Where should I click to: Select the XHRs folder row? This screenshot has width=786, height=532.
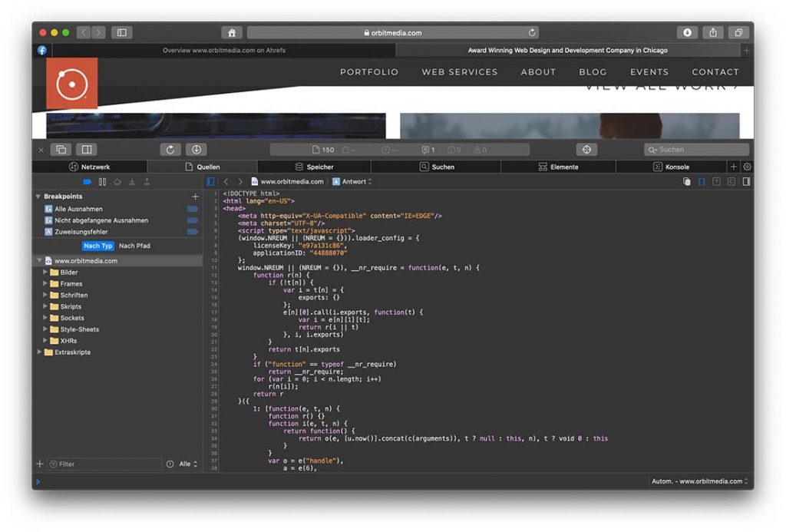pyautogui.click(x=117, y=341)
